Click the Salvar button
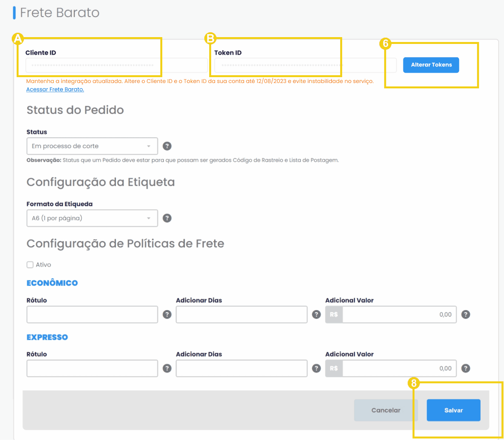Viewport: 504px width, 440px height. pyautogui.click(x=454, y=410)
